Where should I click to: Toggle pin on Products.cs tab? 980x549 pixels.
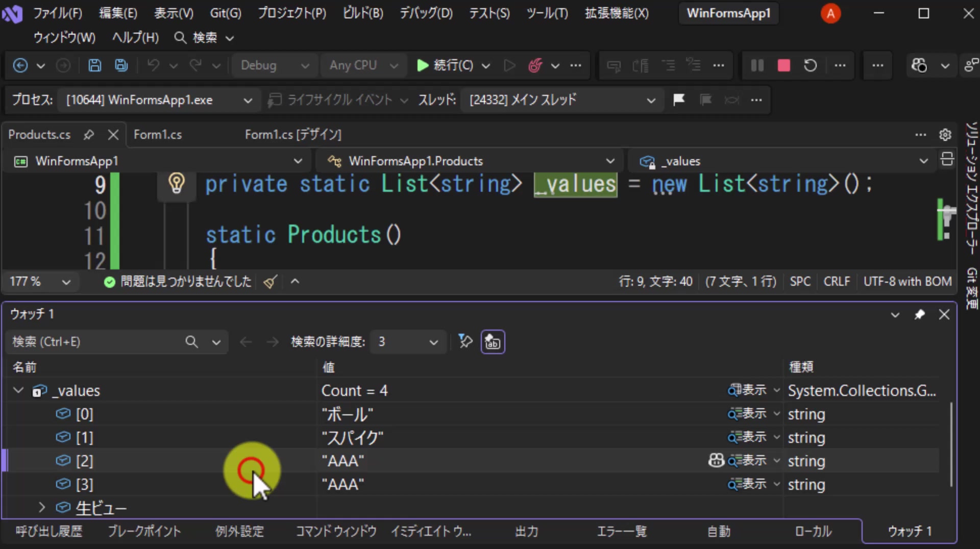point(89,135)
